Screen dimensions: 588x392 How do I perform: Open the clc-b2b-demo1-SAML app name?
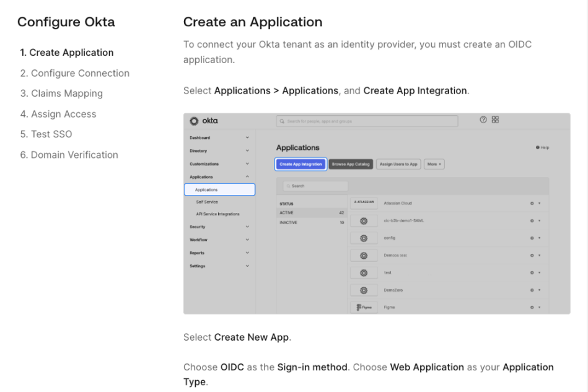(404, 220)
